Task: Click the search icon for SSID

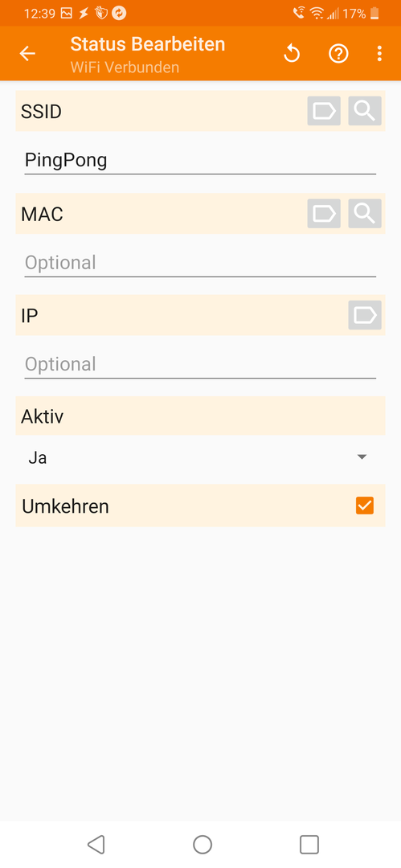Action: [365, 111]
